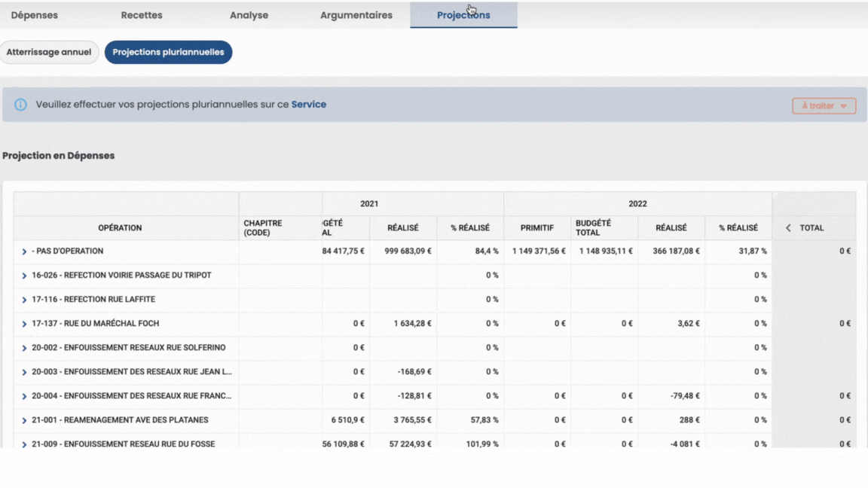868x488 pixels.
Task: Expand row 21-001 Reamenagement Ave des Platanes
Action: [24, 420]
